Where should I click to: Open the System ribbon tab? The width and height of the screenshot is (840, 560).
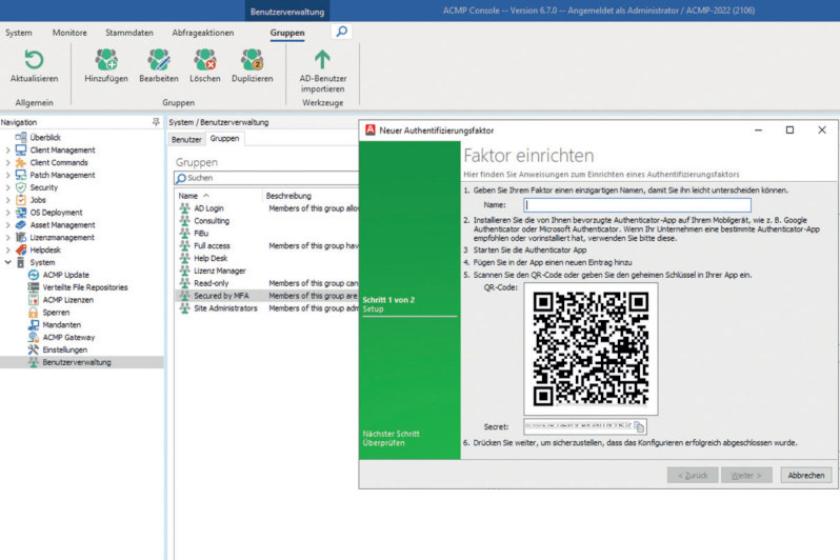click(x=19, y=33)
